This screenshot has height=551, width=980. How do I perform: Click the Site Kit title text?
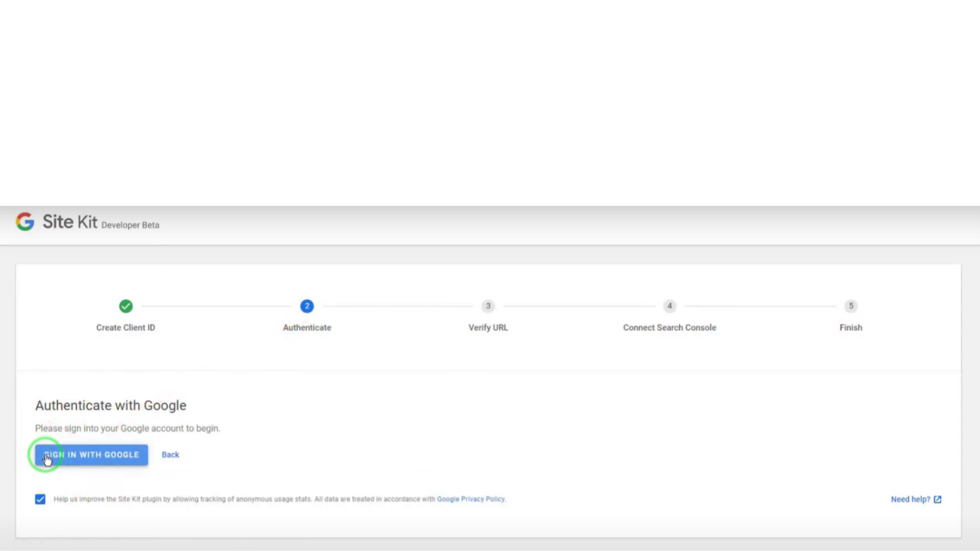(x=70, y=222)
